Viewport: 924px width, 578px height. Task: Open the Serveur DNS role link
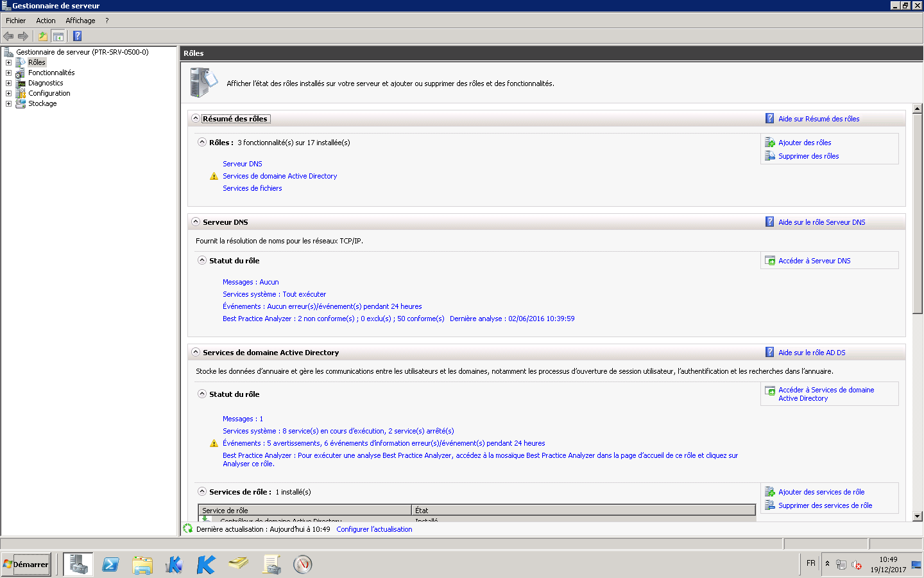click(x=243, y=164)
